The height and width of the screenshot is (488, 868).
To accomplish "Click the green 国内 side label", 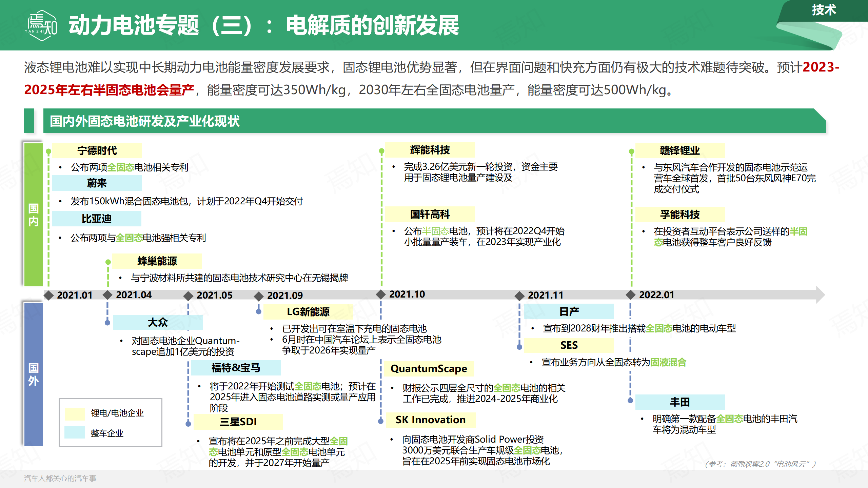I will (x=33, y=215).
